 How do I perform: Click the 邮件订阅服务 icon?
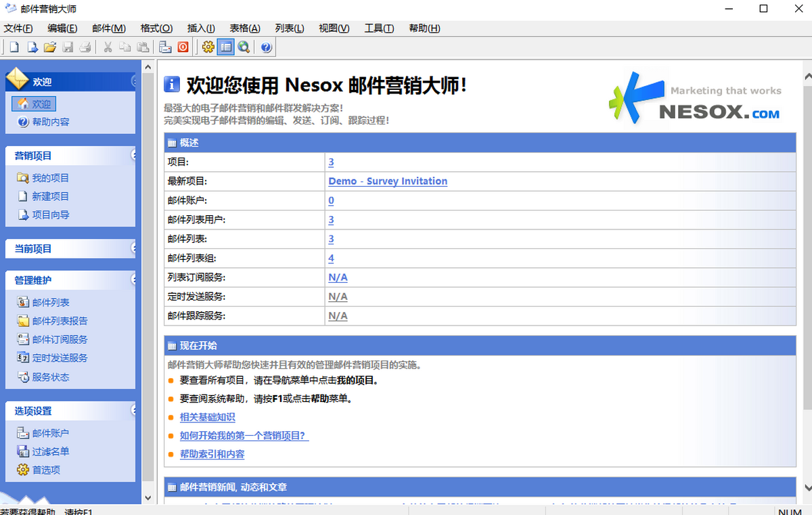click(23, 340)
